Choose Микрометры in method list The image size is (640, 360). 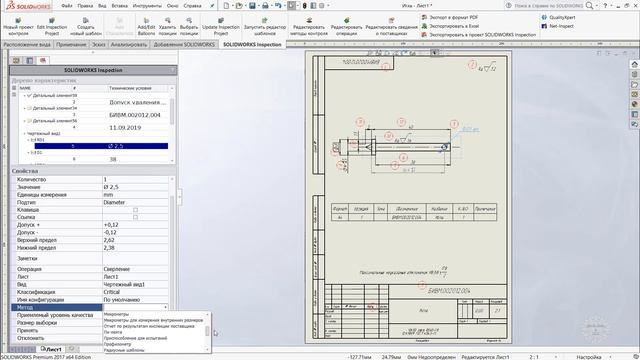tap(116, 314)
